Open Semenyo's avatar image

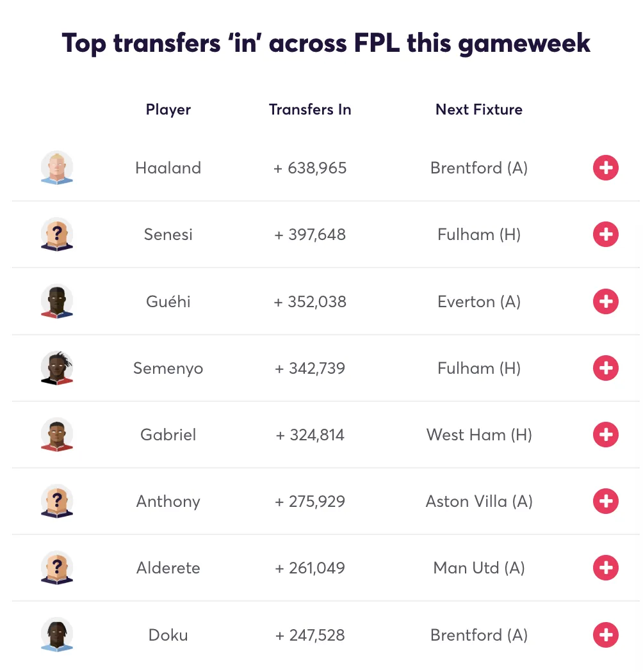(x=57, y=368)
